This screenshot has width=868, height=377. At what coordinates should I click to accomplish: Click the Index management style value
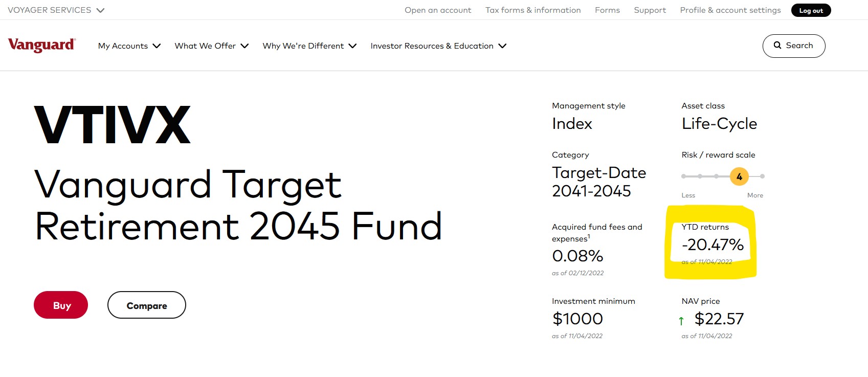pyautogui.click(x=572, y=124)
